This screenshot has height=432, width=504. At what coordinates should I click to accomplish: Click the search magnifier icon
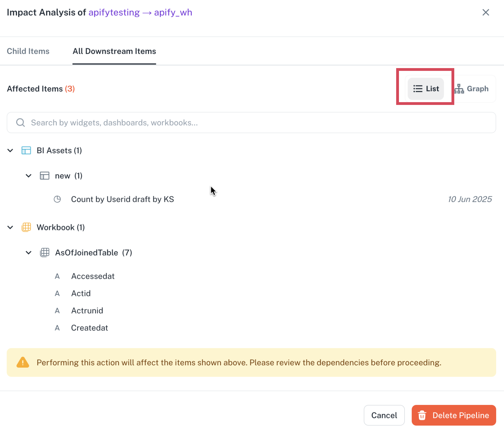click(20, 123)
